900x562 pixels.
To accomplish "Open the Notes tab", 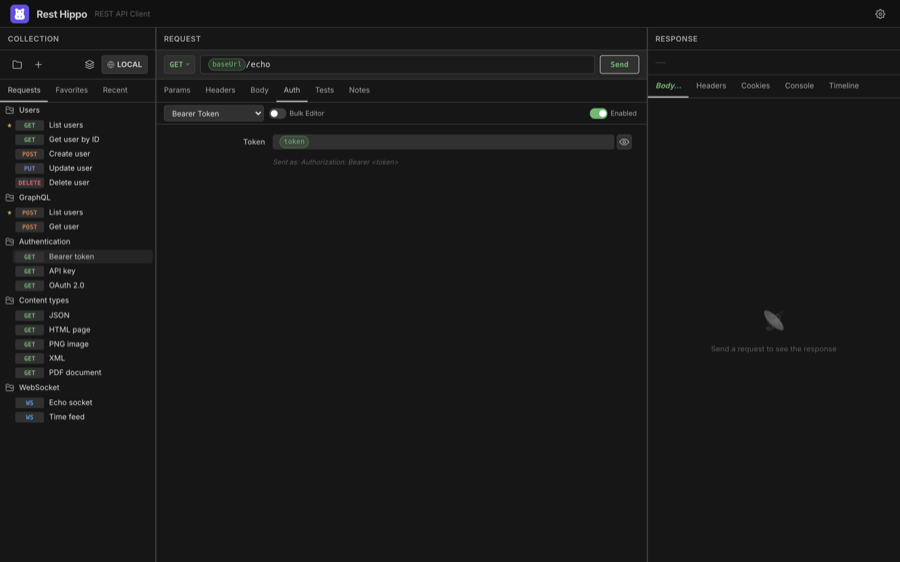I will coord(359,90).
